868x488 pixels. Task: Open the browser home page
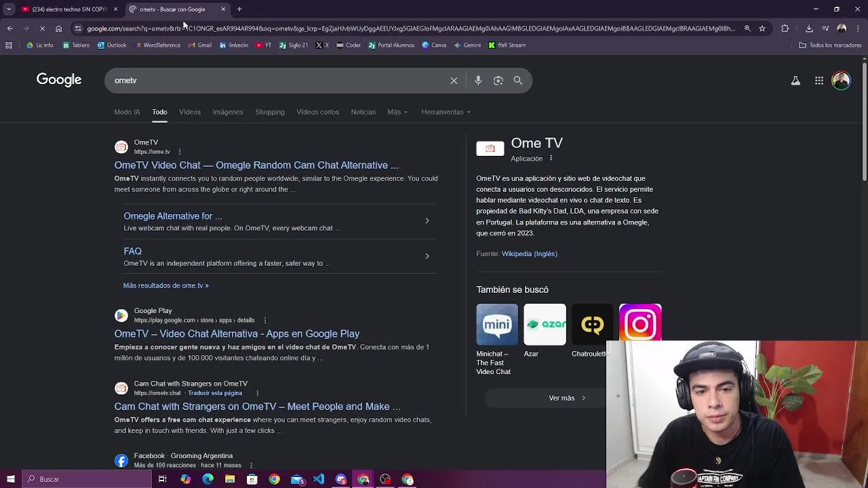pyautogui.click(x=58, y=28)
